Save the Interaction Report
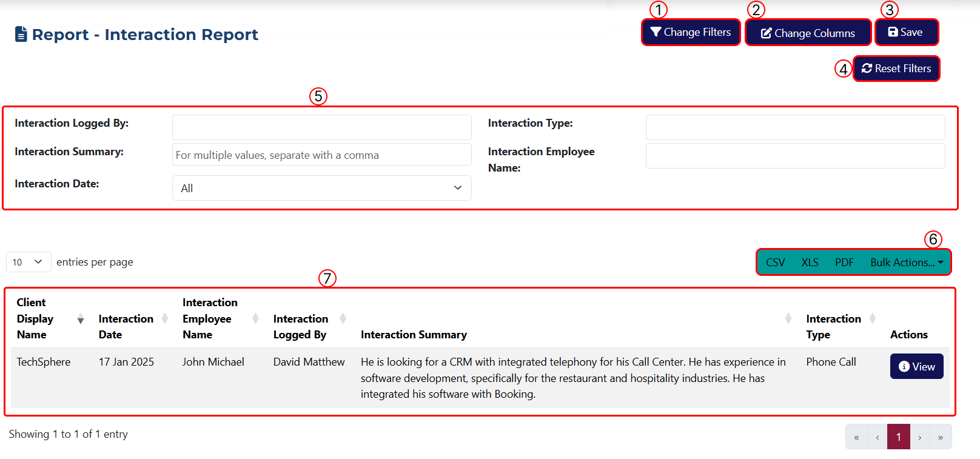The image size is (980, 459). 906,32
